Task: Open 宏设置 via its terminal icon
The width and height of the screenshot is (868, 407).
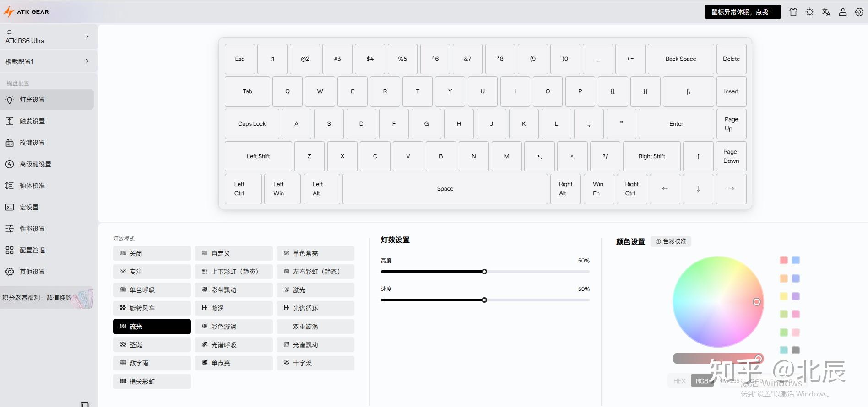Action: (10, 207)
